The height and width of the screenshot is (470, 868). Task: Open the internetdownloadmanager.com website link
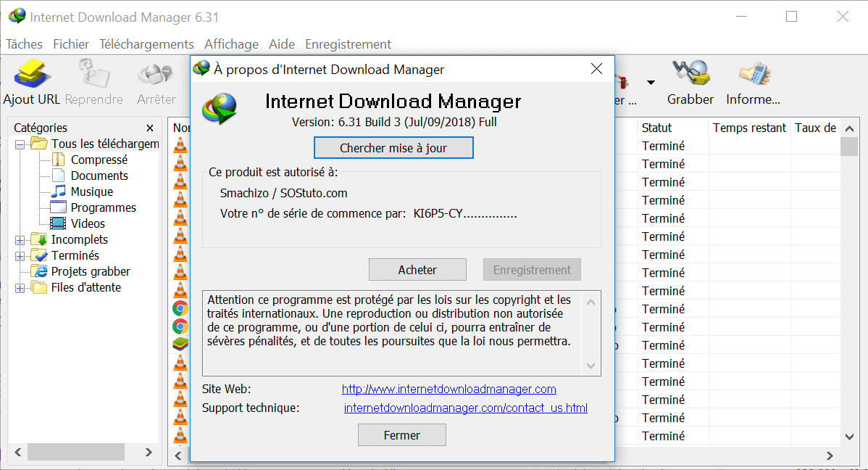449,389
